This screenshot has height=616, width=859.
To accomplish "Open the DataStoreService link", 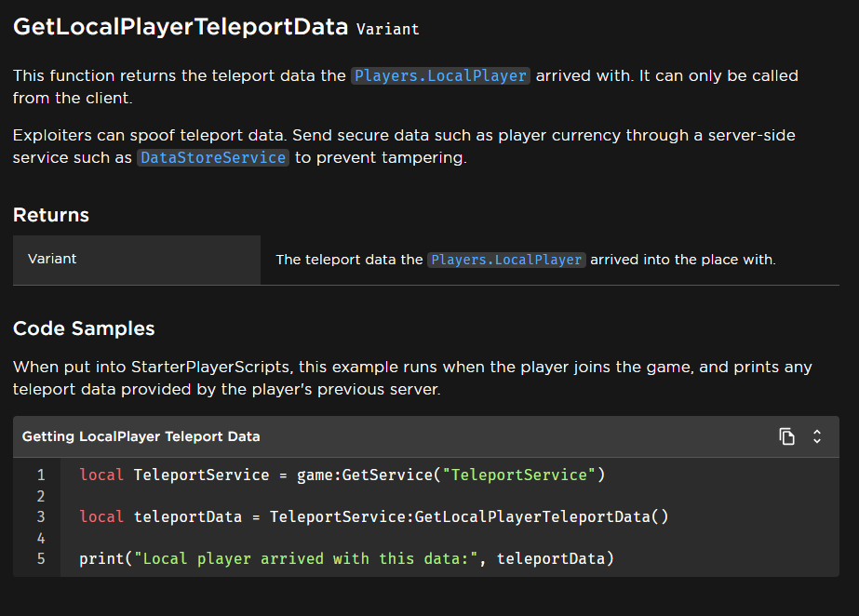I will tap(213, 158).
